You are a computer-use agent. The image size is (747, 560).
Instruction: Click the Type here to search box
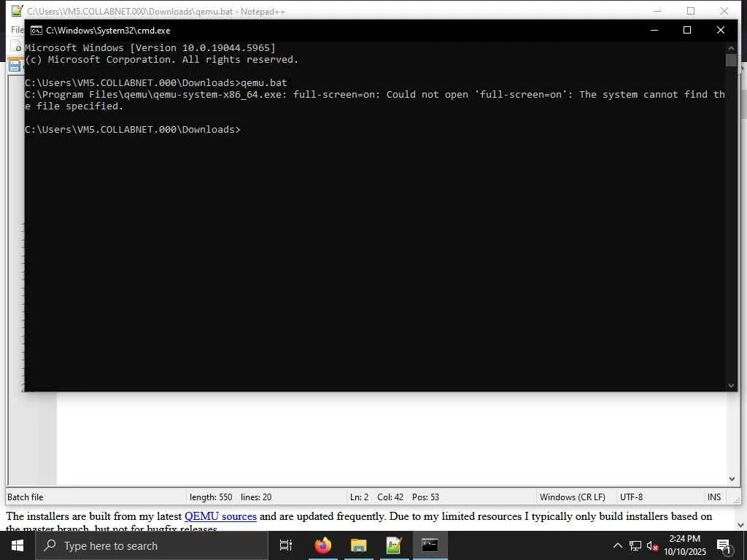click(152, 545)
